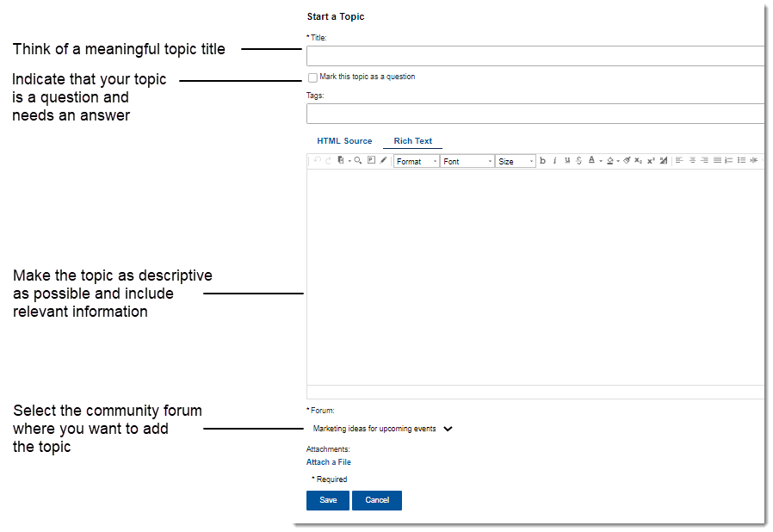Apply bold formatting in the editor

tap(542, 160)
